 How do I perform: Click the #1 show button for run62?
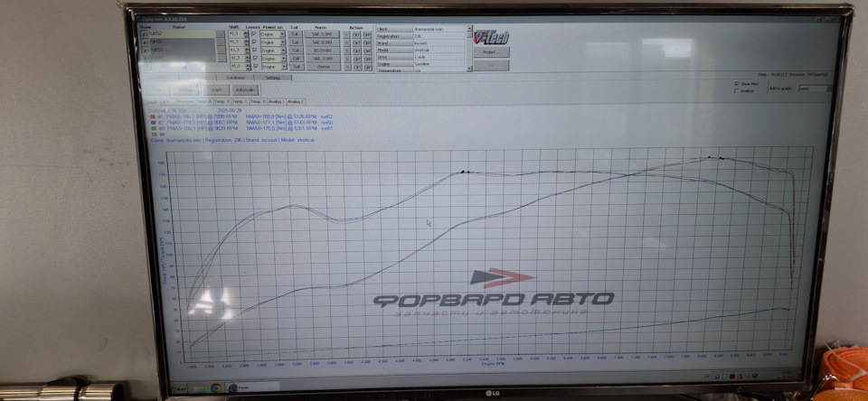point(145,33)
